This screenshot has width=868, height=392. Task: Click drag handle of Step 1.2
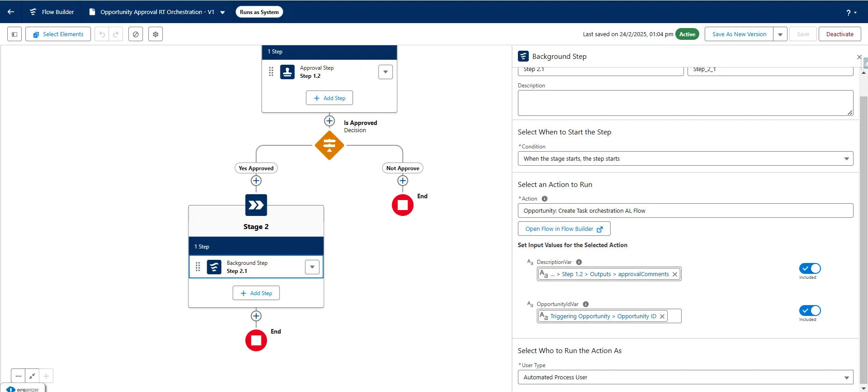[271, 72]
